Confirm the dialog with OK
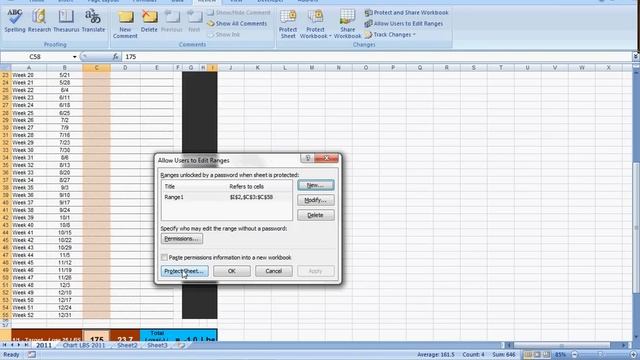Screen dimensions: 640x360 click(x=231, y=271)
